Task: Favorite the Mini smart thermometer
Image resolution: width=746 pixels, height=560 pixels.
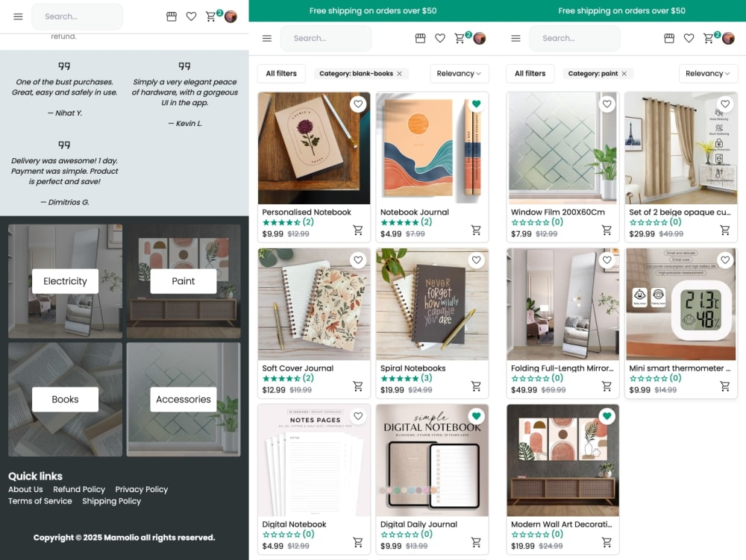Action: [x=725, y=260]
